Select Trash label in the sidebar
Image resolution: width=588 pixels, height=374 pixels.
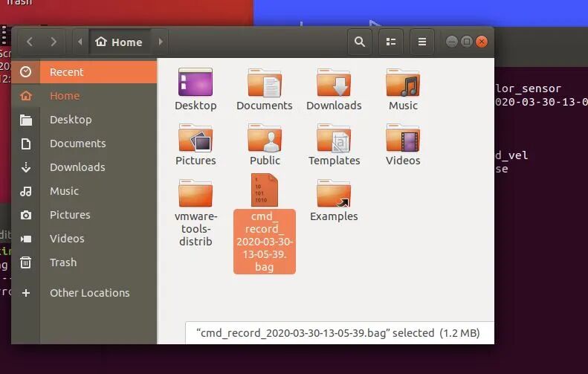(63, 262)
